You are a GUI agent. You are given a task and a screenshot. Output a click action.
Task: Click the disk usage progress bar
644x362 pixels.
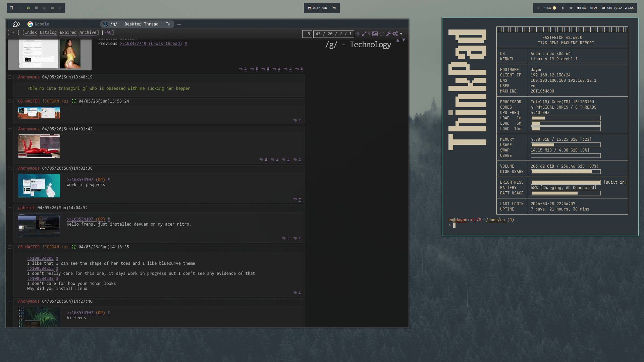tap(566, 172)
